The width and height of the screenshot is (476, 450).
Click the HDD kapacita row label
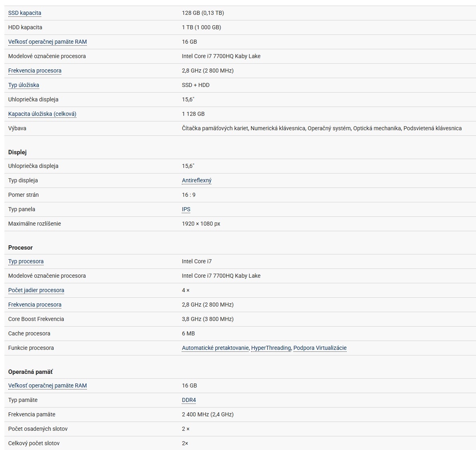tap(25, 27)
